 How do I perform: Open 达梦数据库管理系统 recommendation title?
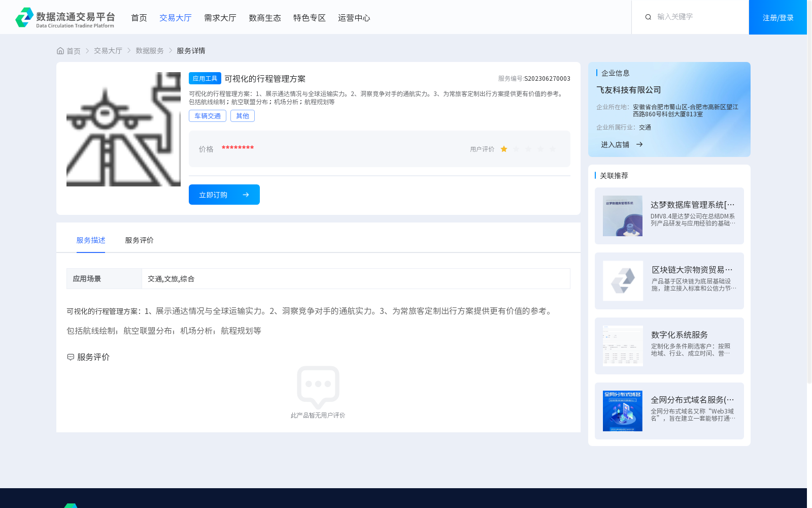(x=693, y=205)
